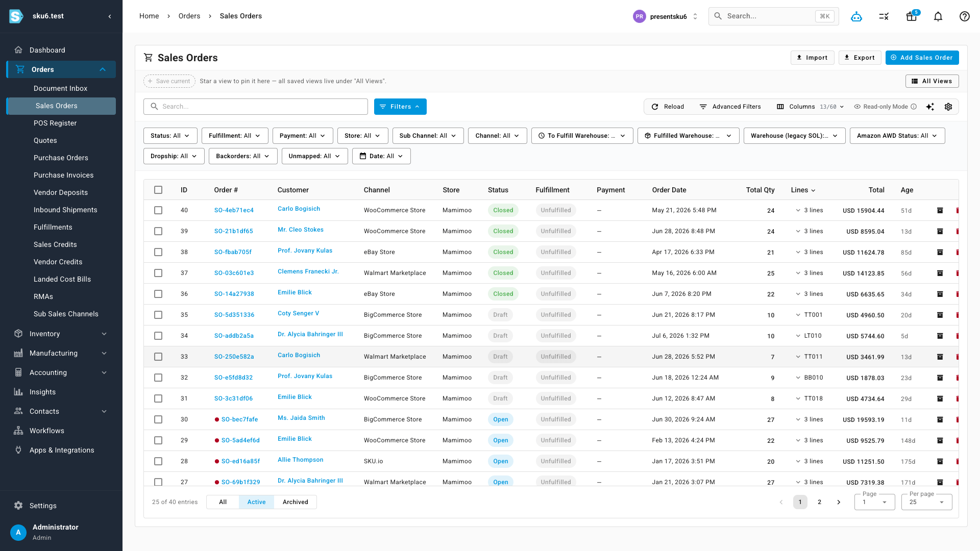Switch to the All entries tab
This screenshot has height=551, width=980.
pyautogui.click(x=223, y=502)
